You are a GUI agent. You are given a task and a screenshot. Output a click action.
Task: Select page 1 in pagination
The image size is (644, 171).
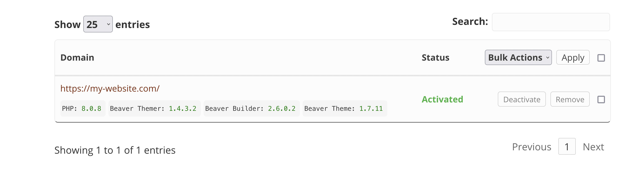click(x=567, y=147)
